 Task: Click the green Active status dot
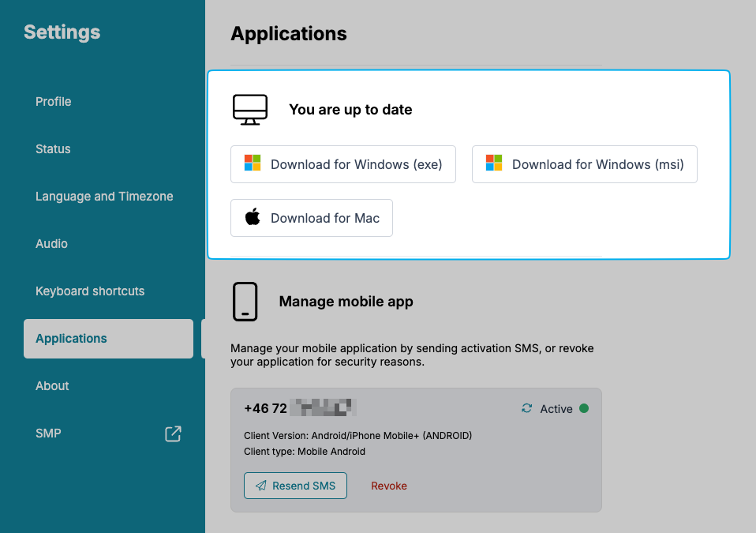coord(584,408)
